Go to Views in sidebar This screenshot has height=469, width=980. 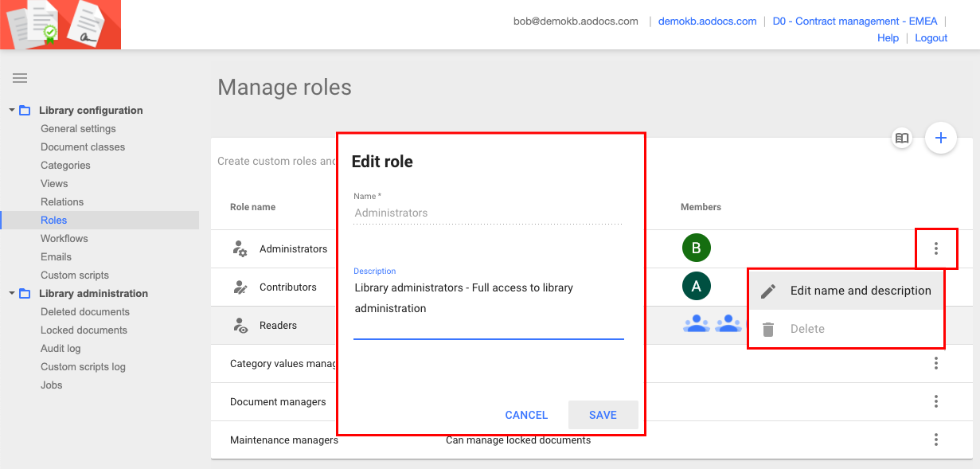tap(54, 184)
